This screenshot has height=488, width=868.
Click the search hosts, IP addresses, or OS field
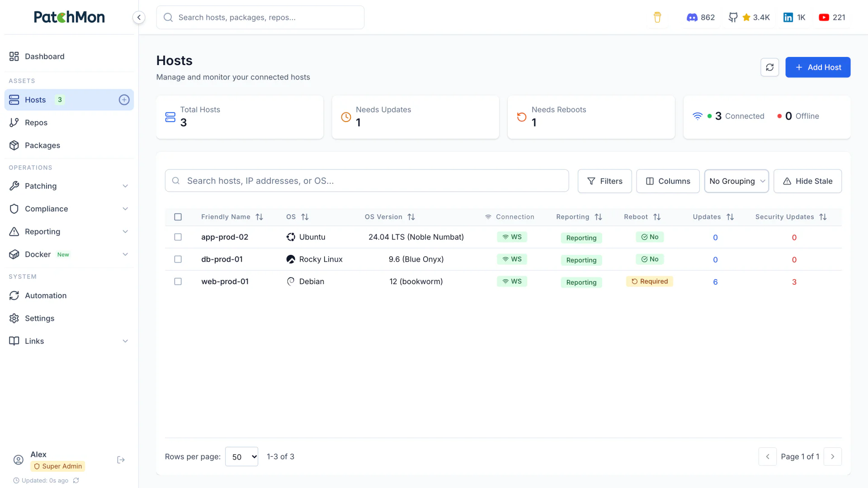point(367,181)
